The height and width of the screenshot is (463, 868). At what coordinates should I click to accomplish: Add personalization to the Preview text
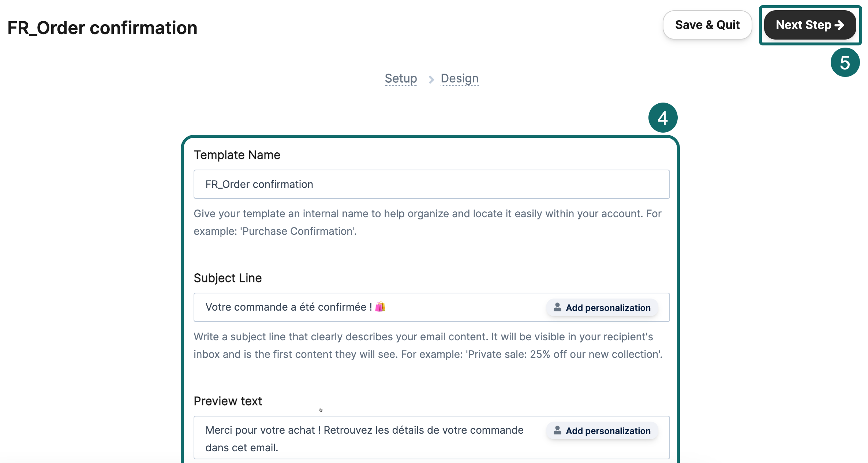(x=602, y=431)
